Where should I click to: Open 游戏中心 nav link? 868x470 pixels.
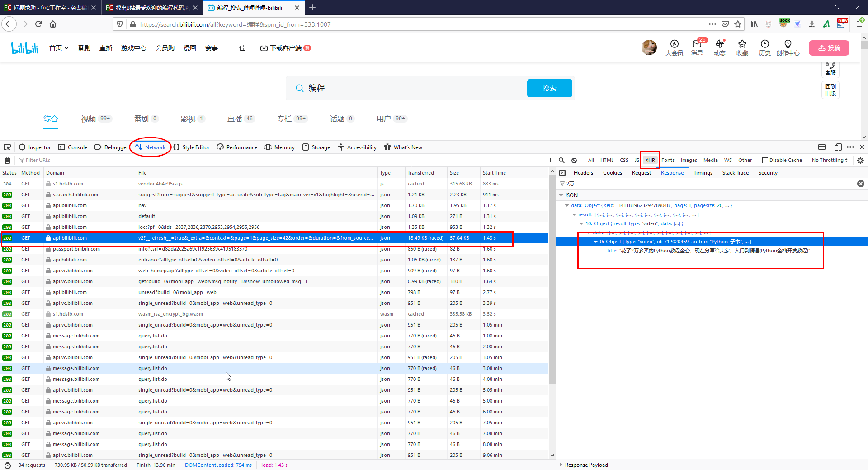coord(133,48)
